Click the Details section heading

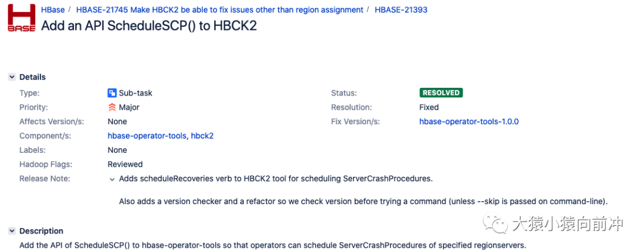32,77
